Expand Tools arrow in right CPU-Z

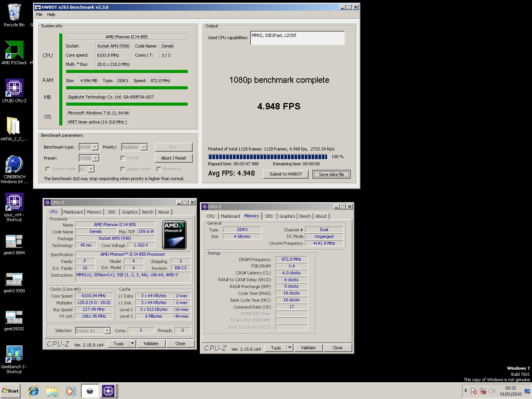pos(290,348)
